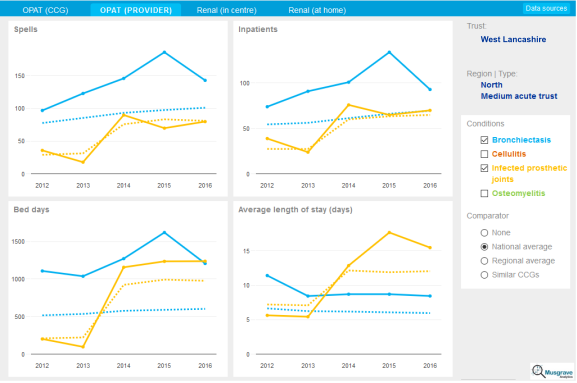The height and width of the screenshot is (383, 577).
Task: Click the 2015 blue peak point in Inpatients chart
Action: coord(389,52)
